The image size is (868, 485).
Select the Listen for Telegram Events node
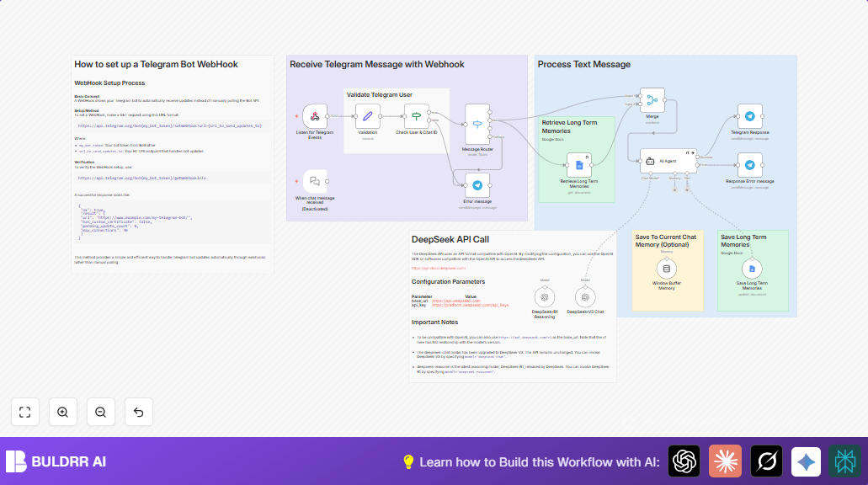[x=314, y=116]
